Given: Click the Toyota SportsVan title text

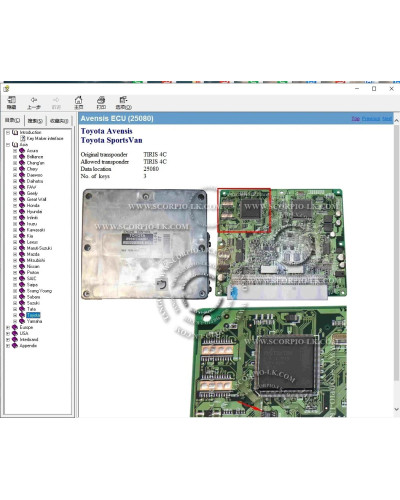Looking at the screenshot, I should (x=111, y=140).
